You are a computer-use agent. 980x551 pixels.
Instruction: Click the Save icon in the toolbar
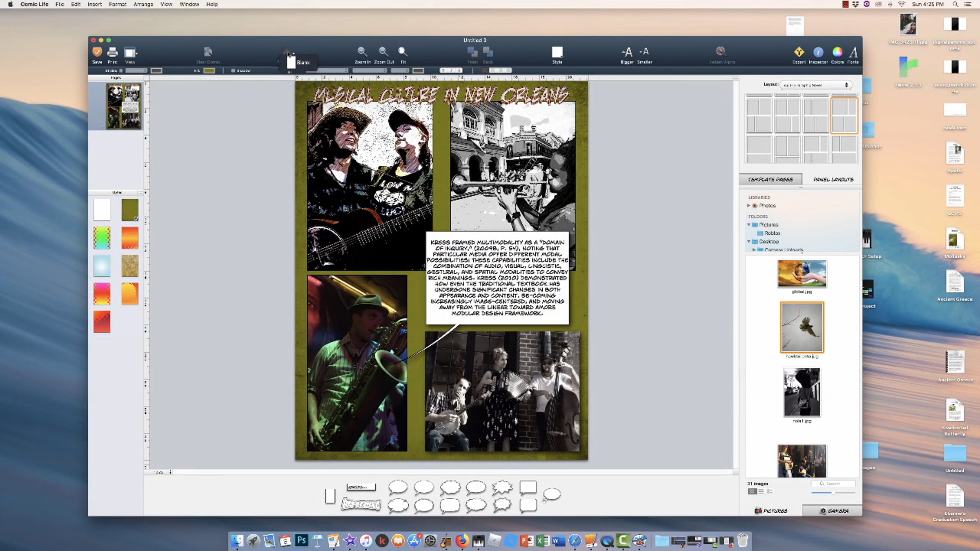(97, 52)
